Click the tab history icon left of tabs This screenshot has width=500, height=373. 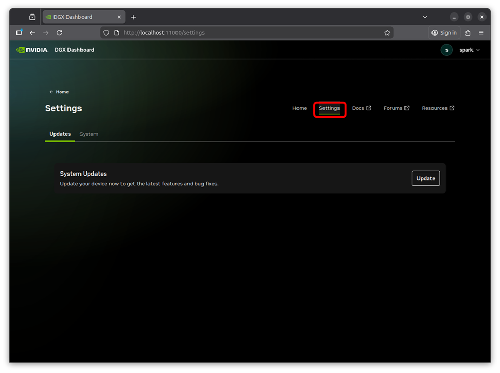[32, 17]
